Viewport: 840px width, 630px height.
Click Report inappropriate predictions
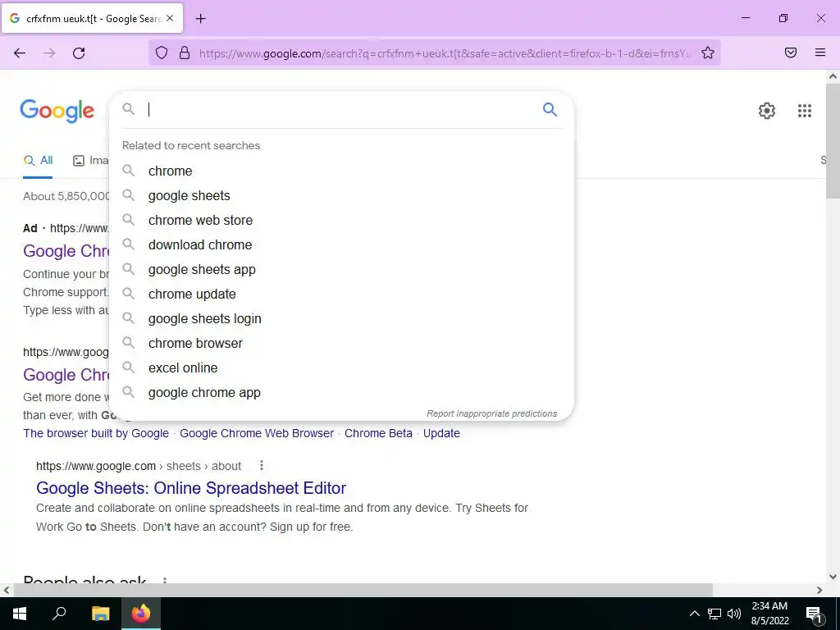(492, 413)
